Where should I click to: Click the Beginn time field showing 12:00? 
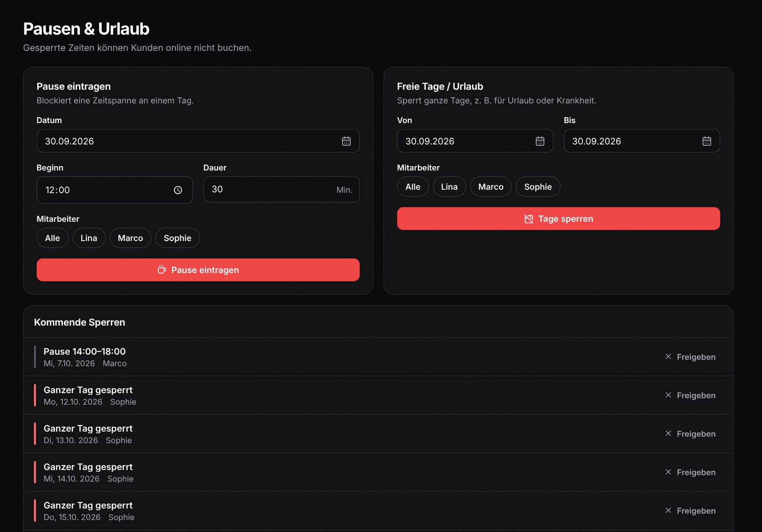point(115,190)
